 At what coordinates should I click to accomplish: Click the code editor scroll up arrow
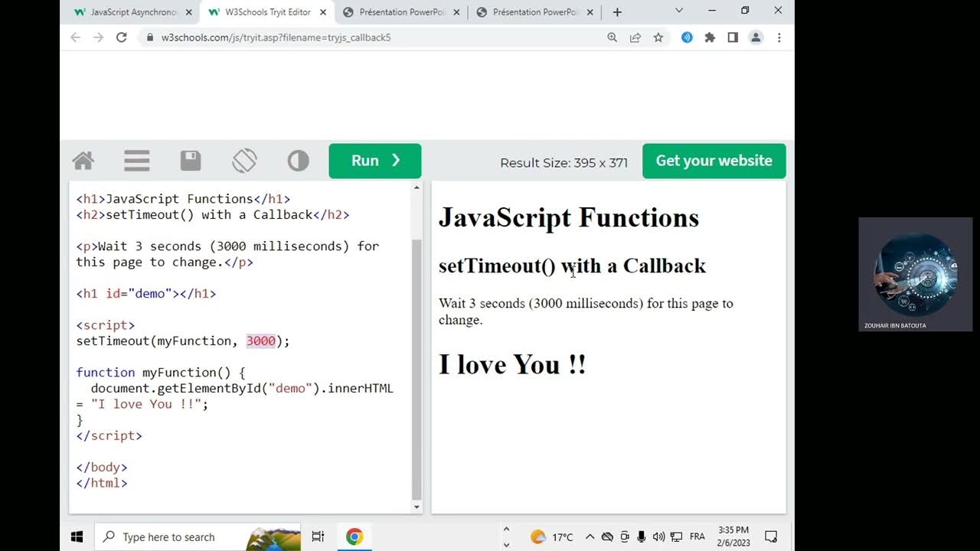tap(416, 187)
